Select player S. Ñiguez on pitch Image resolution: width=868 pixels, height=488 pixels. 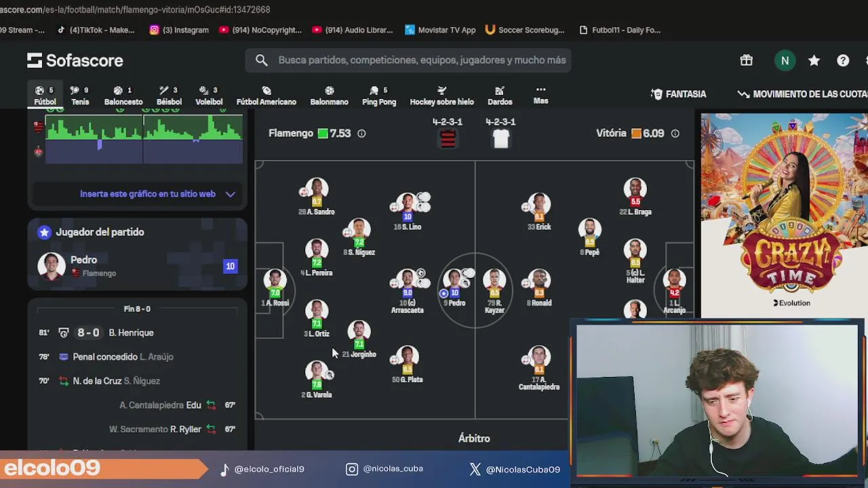click(x=359, y=237)
